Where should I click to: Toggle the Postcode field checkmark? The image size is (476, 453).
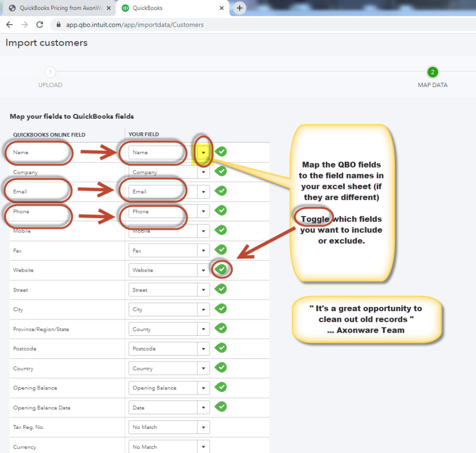click(221, 348)
